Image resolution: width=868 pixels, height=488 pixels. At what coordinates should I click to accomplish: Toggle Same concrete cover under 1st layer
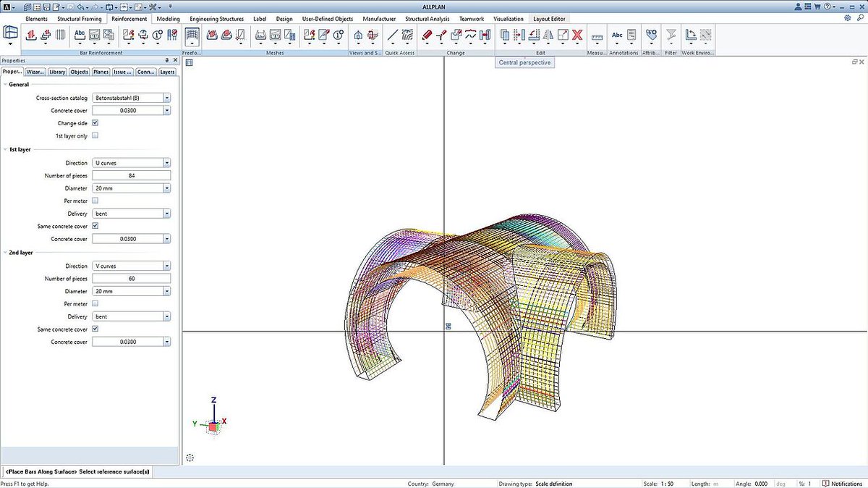(95, 226)
